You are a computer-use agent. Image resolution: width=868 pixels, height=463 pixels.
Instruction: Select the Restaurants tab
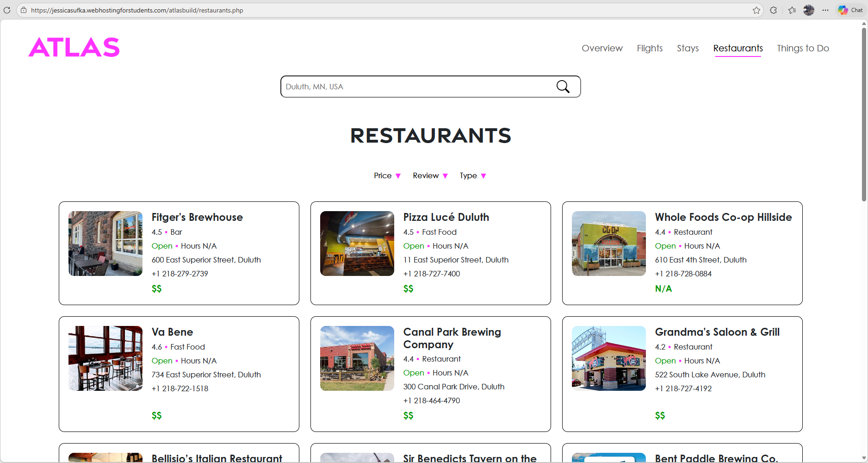click(x=738, y=48)
